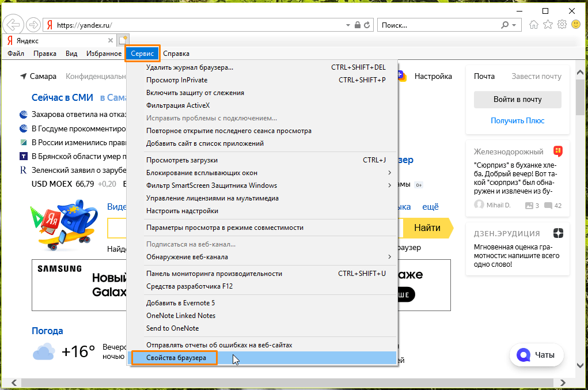Open the address bar autocomplete dropdown arrow

pos(348,25)
